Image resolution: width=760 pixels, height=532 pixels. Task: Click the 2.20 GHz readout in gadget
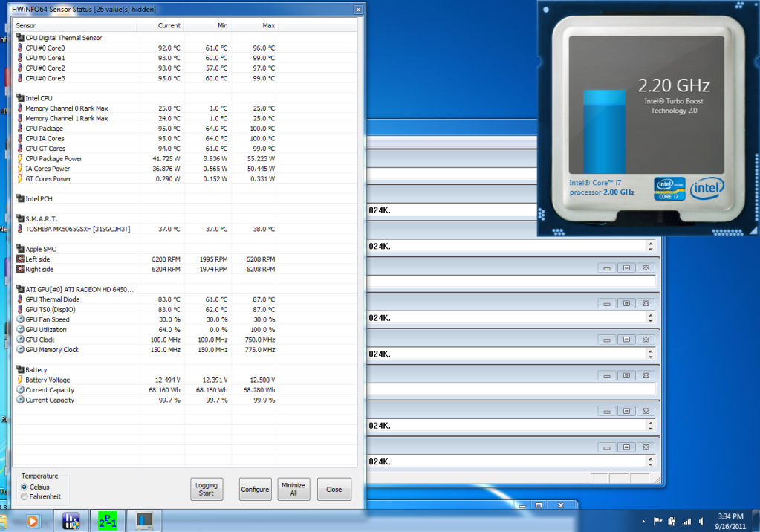[x=674, y=85]
